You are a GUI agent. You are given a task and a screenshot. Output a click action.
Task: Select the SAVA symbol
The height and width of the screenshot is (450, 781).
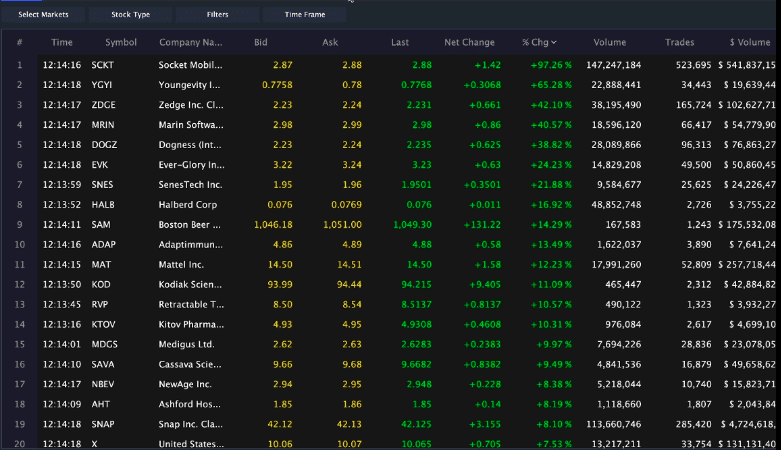coord(103,364)
